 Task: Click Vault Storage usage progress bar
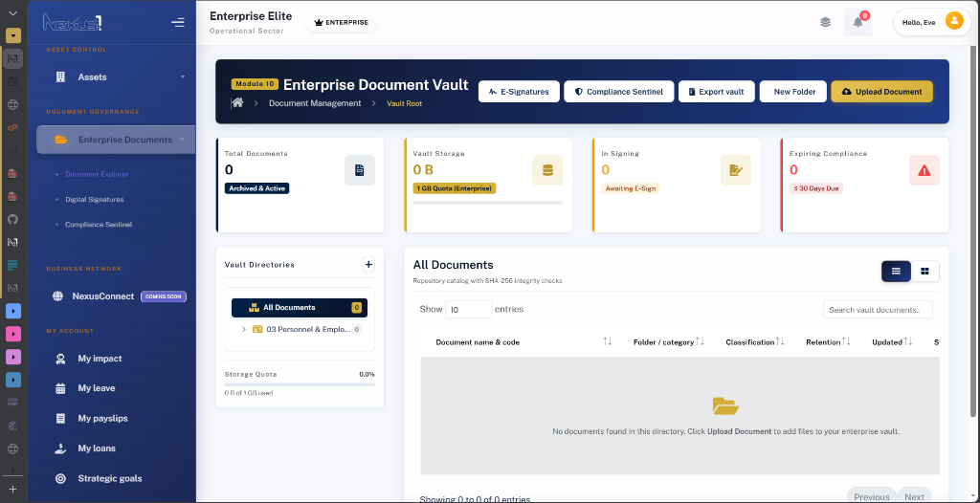pos(487,203)
